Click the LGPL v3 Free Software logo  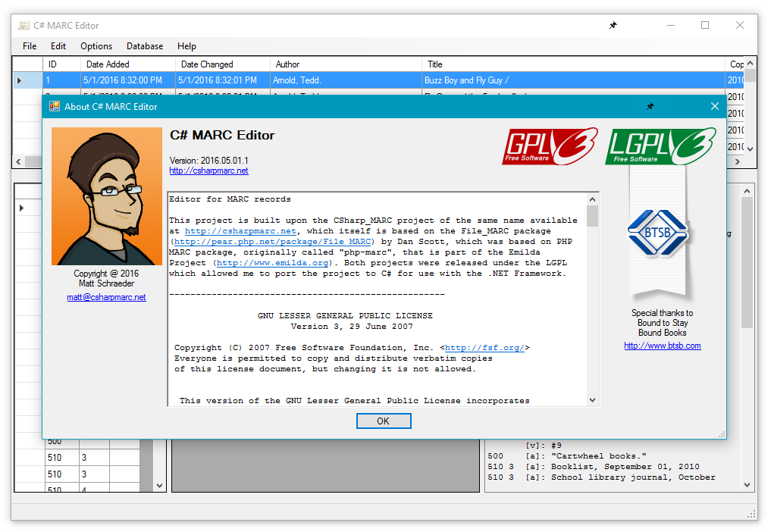(660, 146)
